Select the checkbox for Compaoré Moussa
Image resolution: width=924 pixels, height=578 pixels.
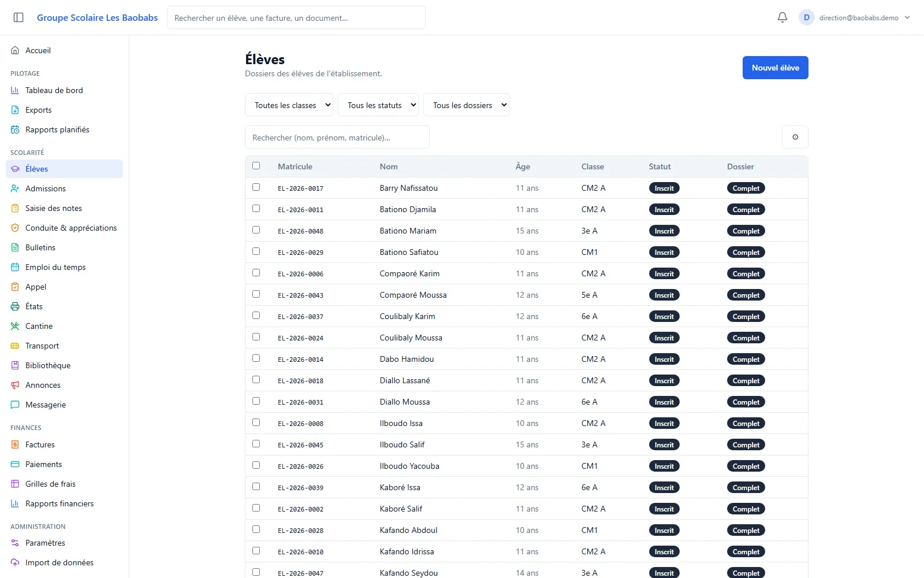coord(256,294)
